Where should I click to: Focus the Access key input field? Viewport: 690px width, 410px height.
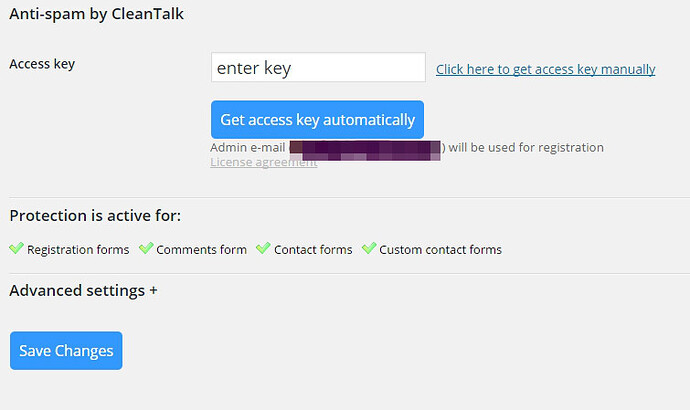pyautogui.click(x=318, y=68)
